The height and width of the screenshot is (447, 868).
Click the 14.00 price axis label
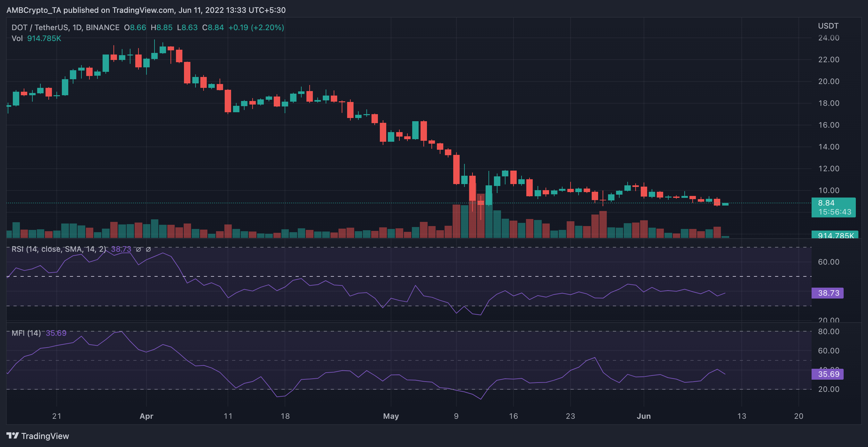coord(829,147)
